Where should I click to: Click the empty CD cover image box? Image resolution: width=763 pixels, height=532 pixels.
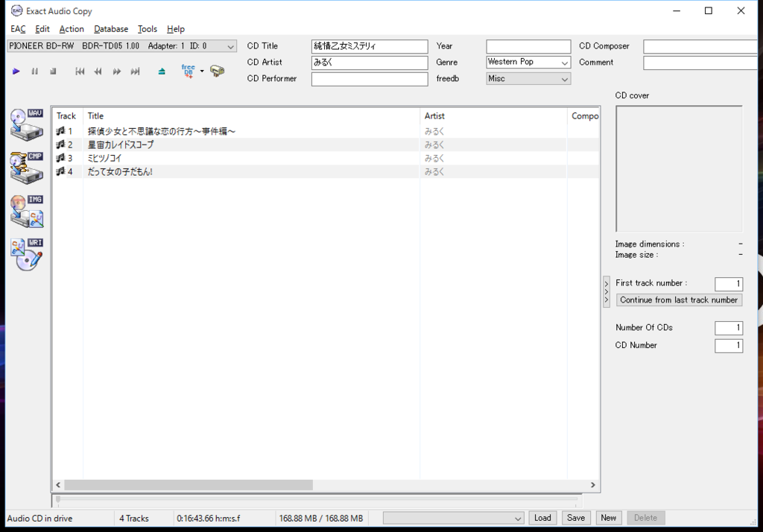[680, 169]
